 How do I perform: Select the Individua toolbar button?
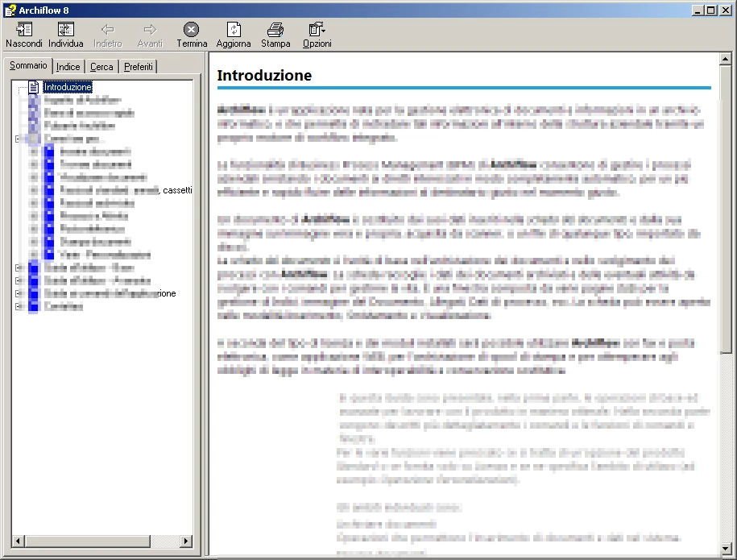(66, 35)
